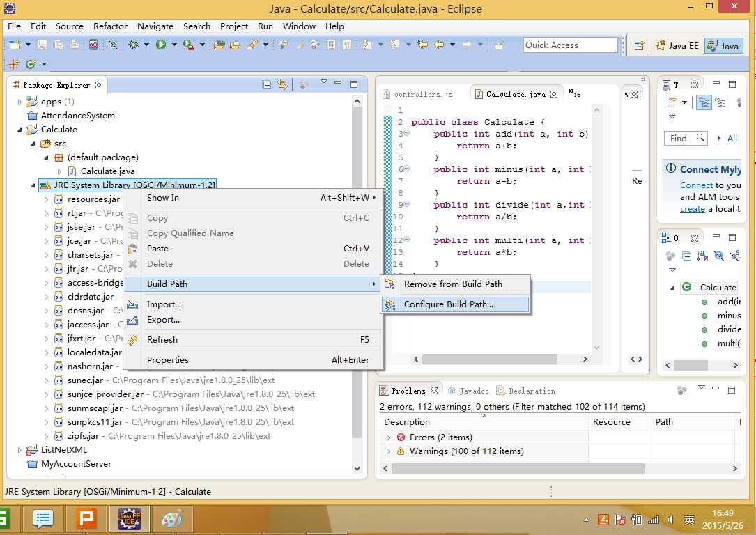Click Collapse All in Package Explorer
Viewport: 756px width, 535px height.
[267, 85]
